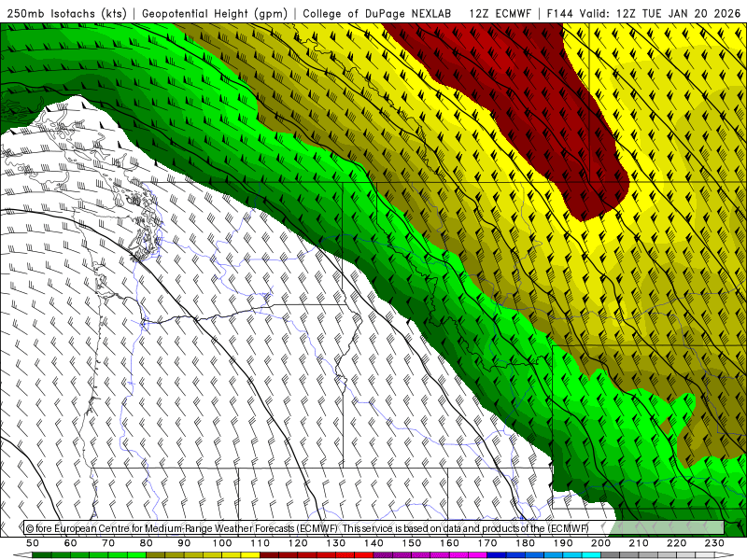747x560 pixels.
Task: Select the bright red swatch just below 140
Action: [x=363, y=555]
